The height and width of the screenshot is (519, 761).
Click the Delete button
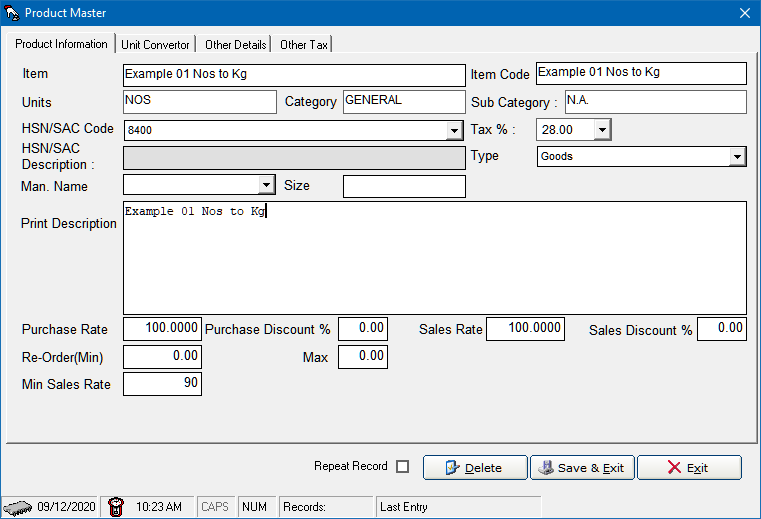[475, 468]
